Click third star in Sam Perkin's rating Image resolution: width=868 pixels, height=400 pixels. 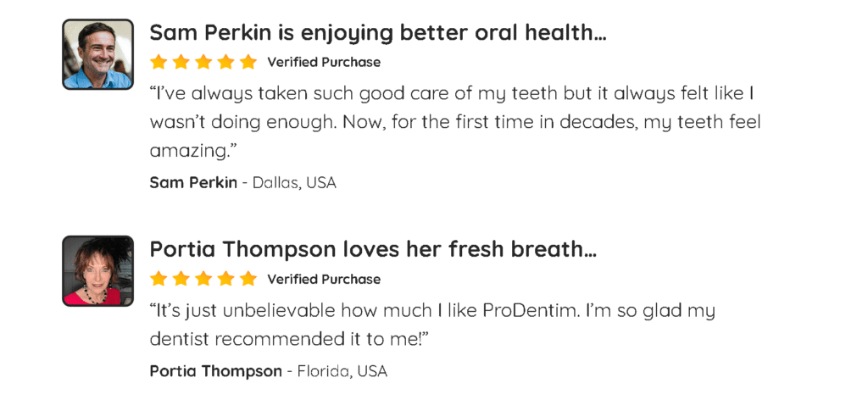203,62
